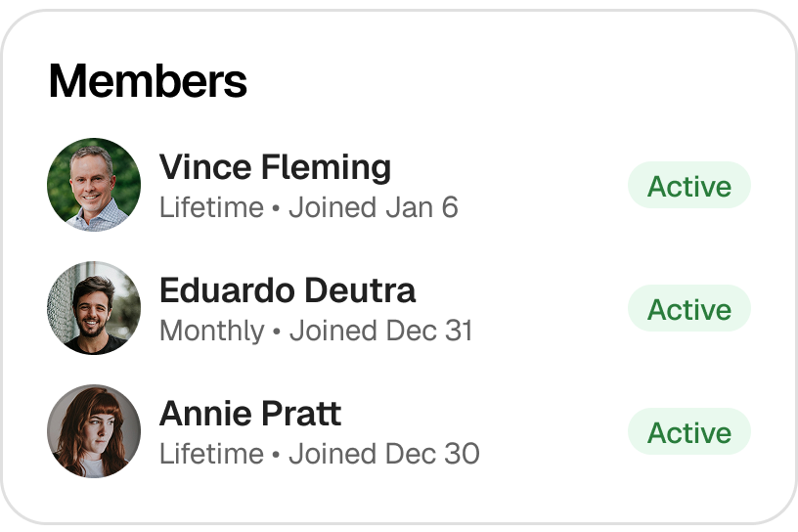Click the Active badge for Vince Fleming
The width and height of the screenshot is (798, 532).
pos(688,186)
